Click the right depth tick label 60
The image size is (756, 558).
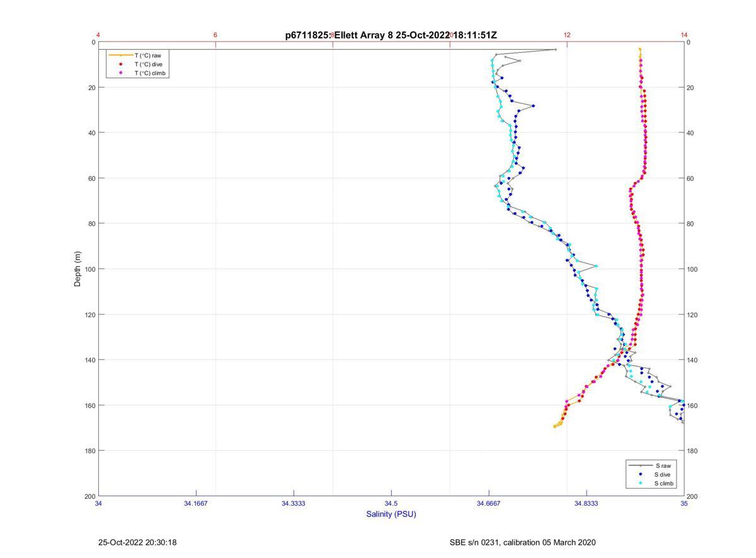click(x=690, y=178)
